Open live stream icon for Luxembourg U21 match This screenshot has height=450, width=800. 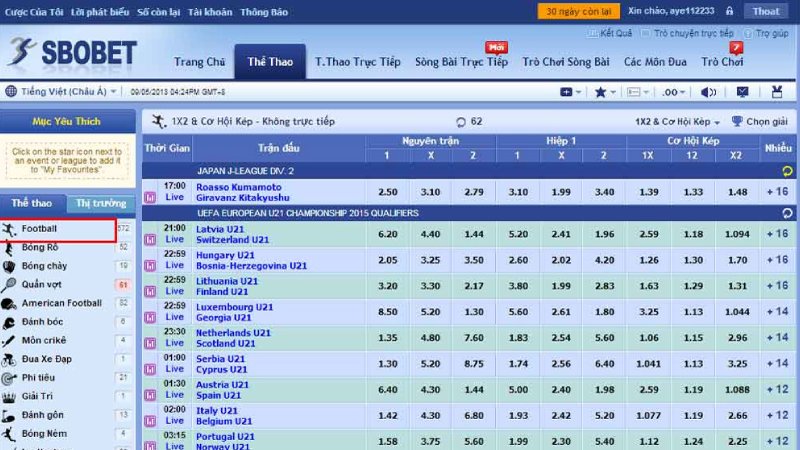coord(150,317)
